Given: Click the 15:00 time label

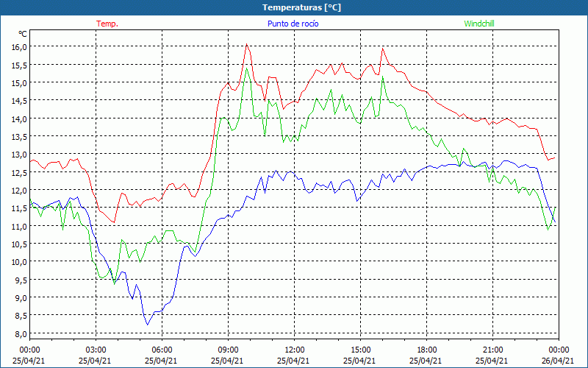Looking at the screenshot, I should pyautogui.click(x=360, y=350).
